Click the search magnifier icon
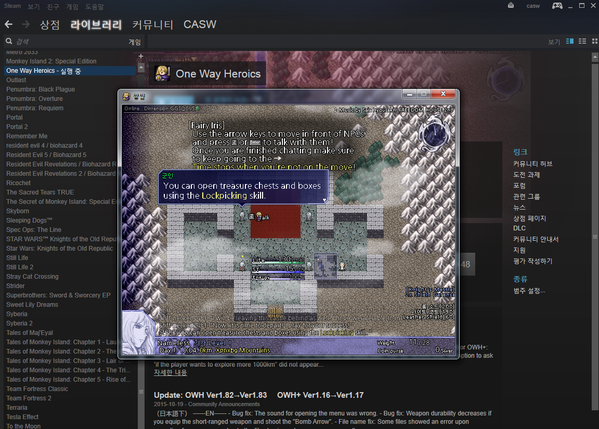Image resolution: width=599 pixels, height=429 pixels. pyautogui.click(x=9, y=41)
